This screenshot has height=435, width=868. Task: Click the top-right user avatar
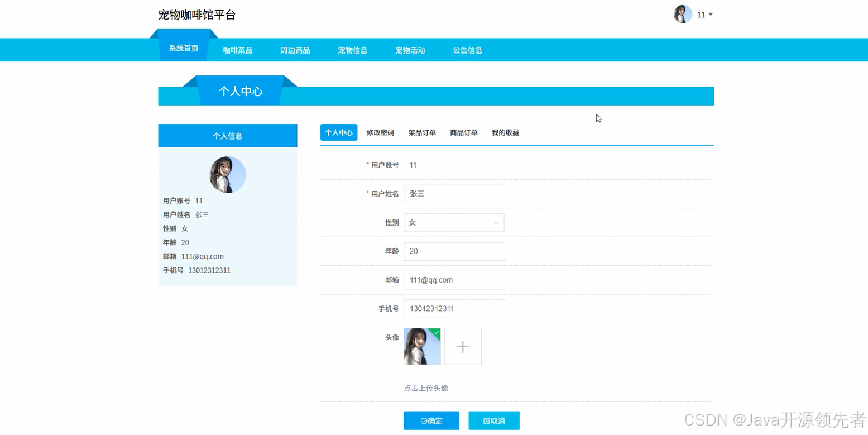click(683, 14)
